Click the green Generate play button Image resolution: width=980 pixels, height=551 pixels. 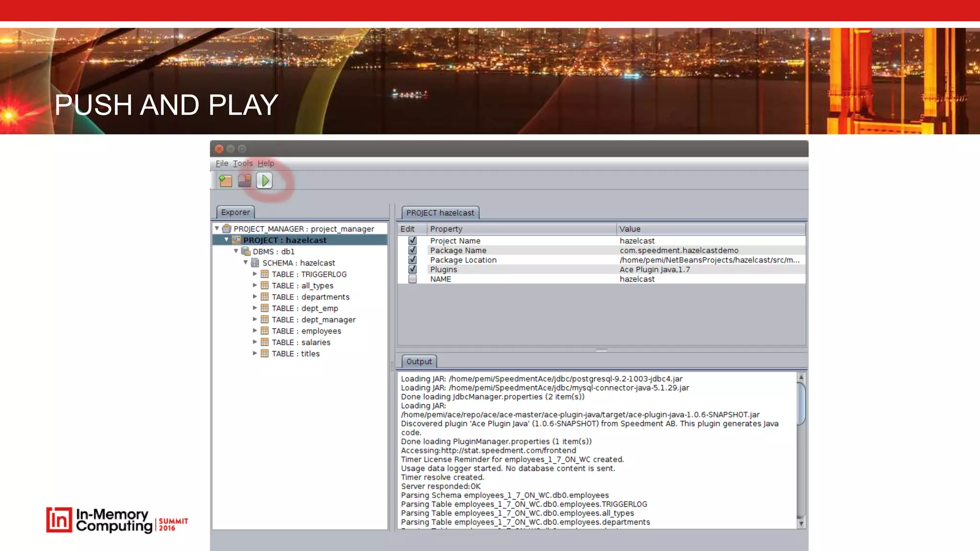click(265, 180)
